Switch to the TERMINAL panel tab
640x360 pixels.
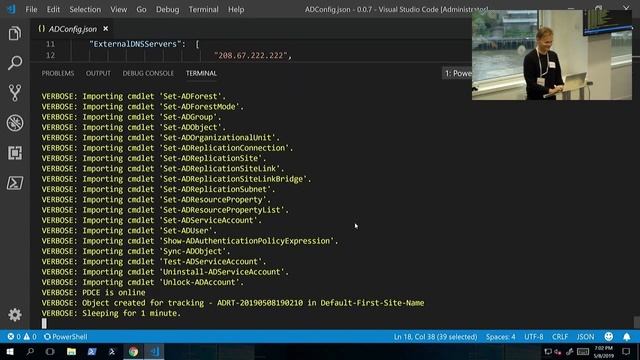click(201, 73)
